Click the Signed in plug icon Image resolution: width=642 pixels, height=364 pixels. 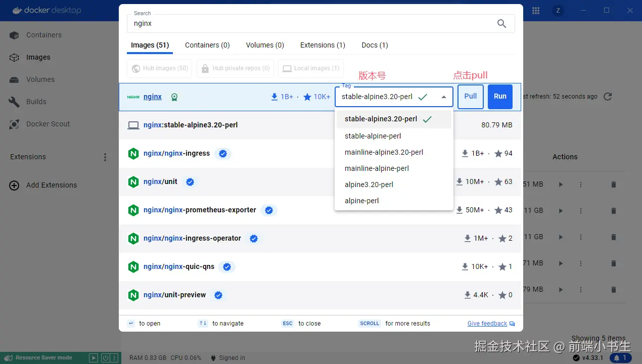point(213,358)
